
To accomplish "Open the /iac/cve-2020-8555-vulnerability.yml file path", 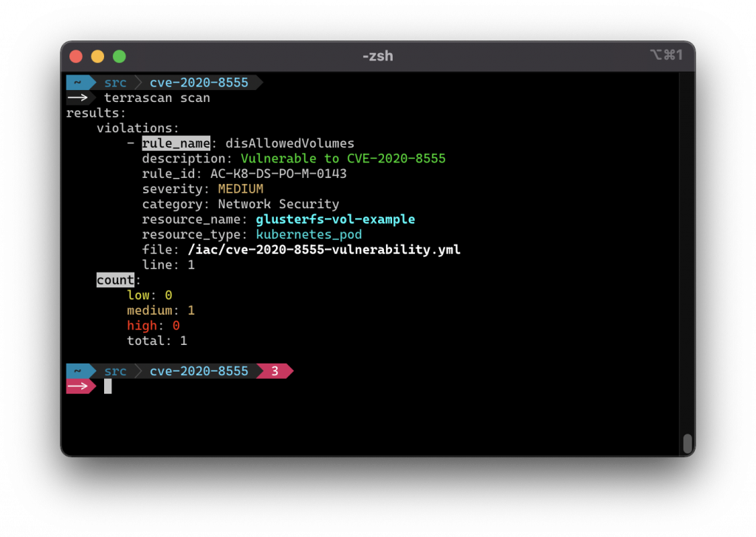I will [324, 250].
